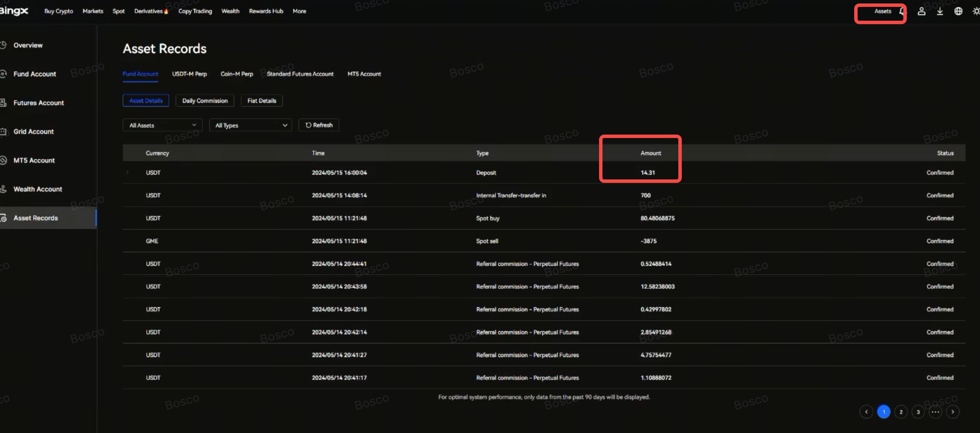Go to page 2 of records
Screen dimensions: 980x433
tap(901, 412)
